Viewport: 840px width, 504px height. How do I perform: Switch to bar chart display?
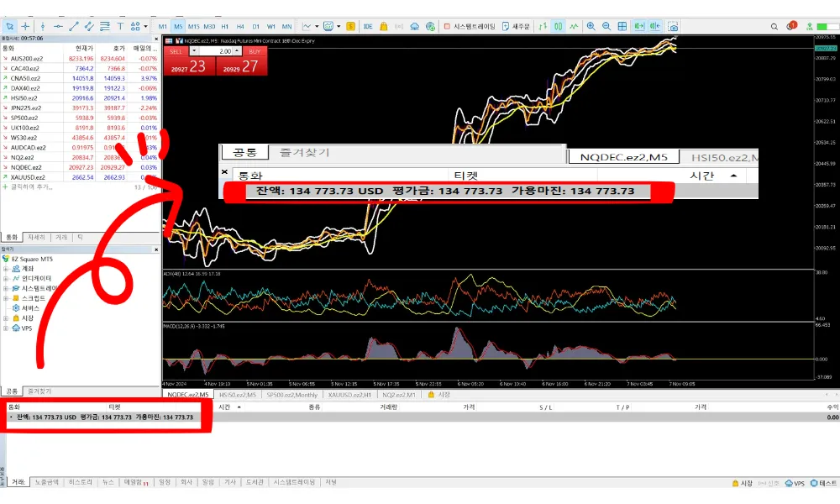tap(543, 26)
